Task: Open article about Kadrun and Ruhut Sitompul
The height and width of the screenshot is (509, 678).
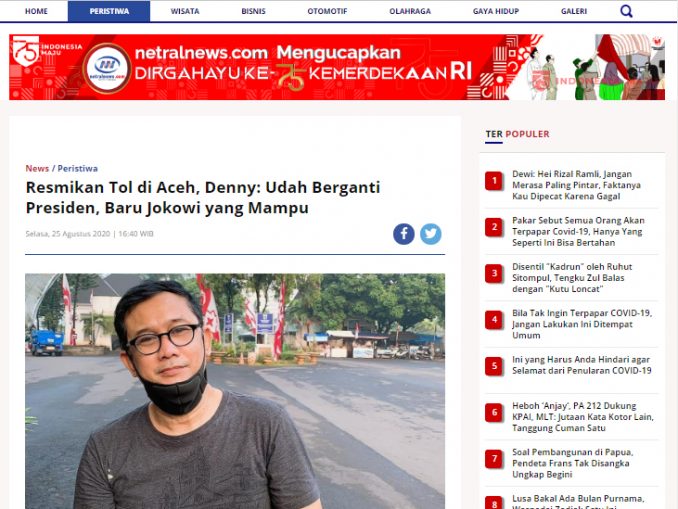Action: point(572,278)
